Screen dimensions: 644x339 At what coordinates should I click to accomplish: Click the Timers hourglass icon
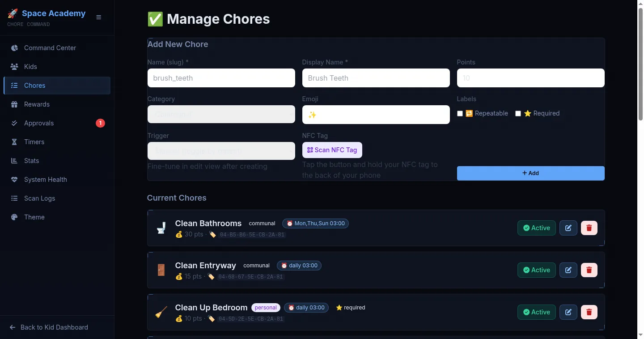[x=14, y=142]
